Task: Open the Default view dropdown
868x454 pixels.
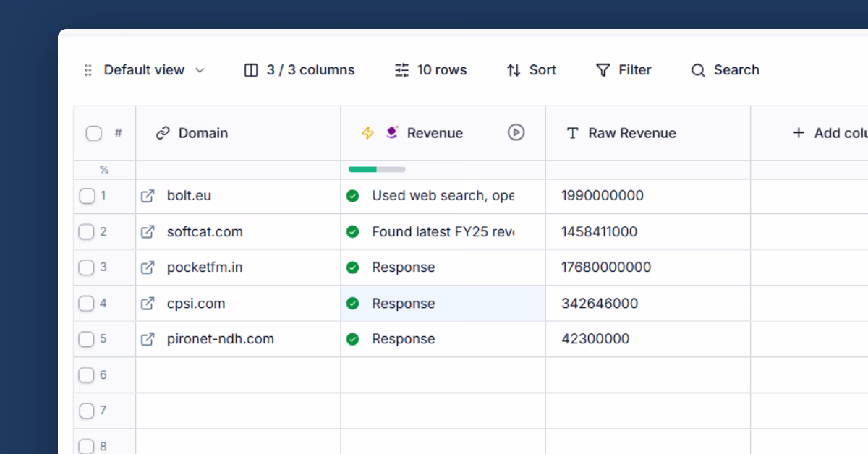Action: (154, 70)
